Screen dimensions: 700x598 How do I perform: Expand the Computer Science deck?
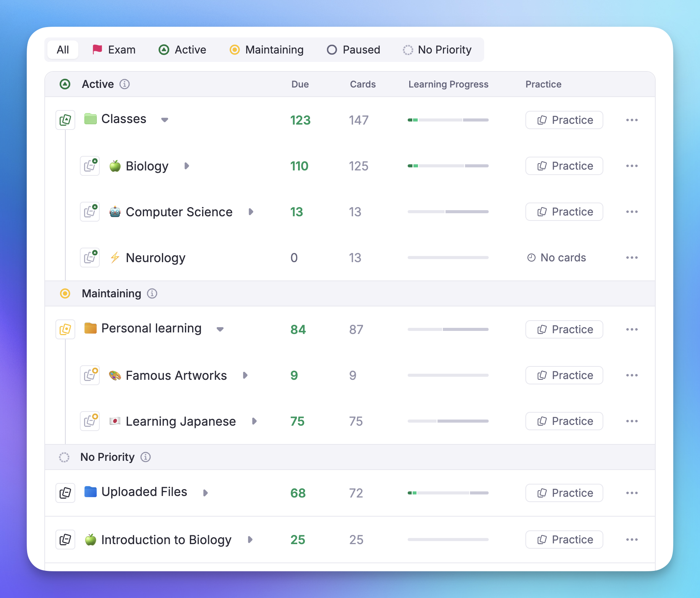(x=251, y=212)
